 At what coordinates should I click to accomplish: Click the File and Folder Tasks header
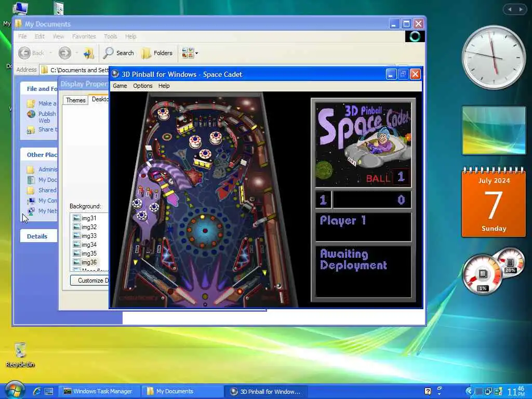click(38, 88)
